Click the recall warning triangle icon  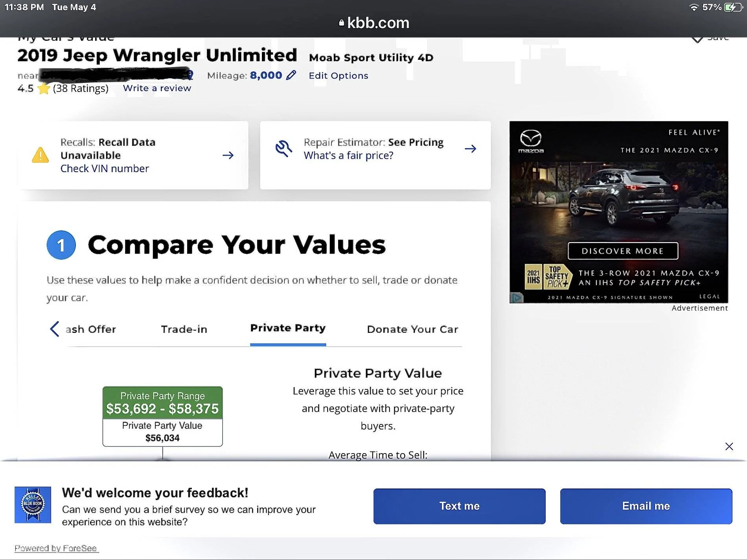point(40,155)
